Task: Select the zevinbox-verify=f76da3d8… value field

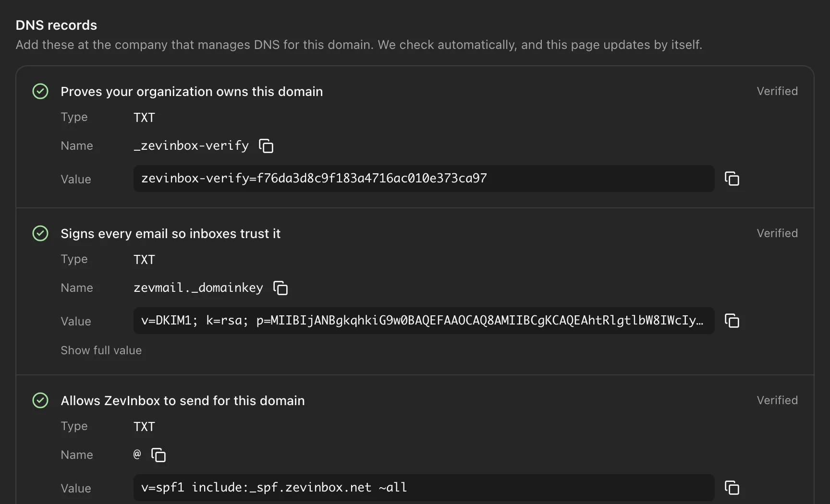Action: 424,179
